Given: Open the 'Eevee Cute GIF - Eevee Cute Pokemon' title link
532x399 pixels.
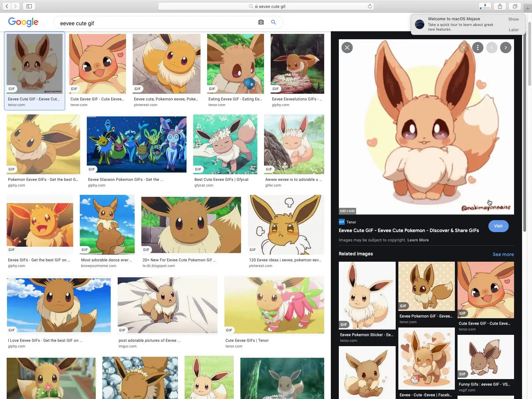Looking at the screenshot, I should (x=409, y=230).
